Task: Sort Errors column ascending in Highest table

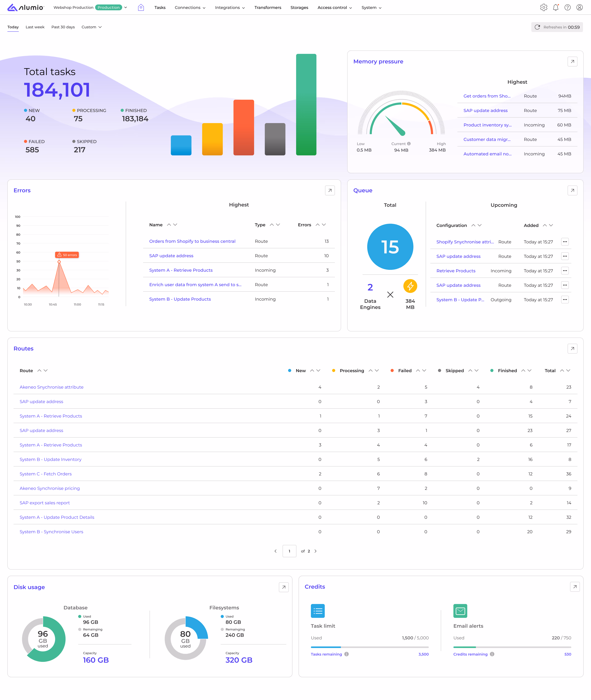Action: coord(318,225)
